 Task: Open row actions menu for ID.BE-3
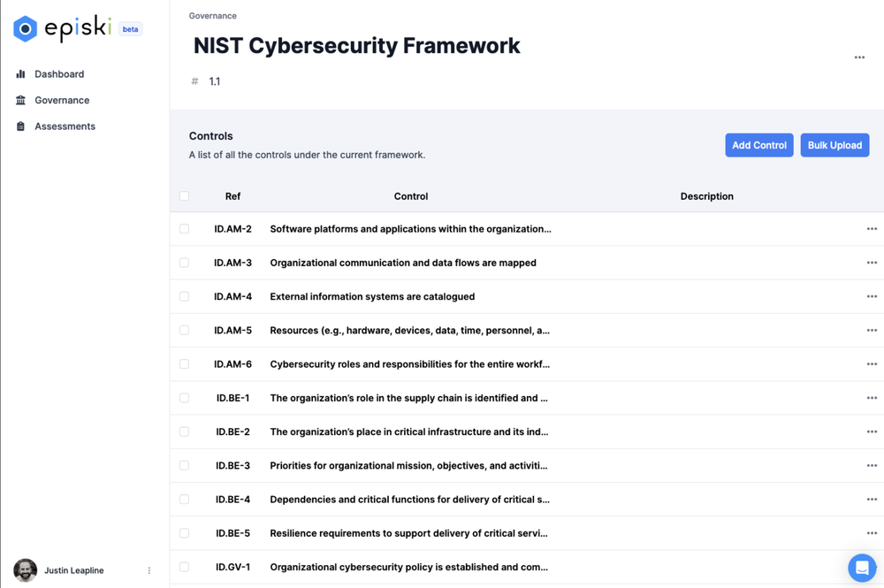click(872, 466)
